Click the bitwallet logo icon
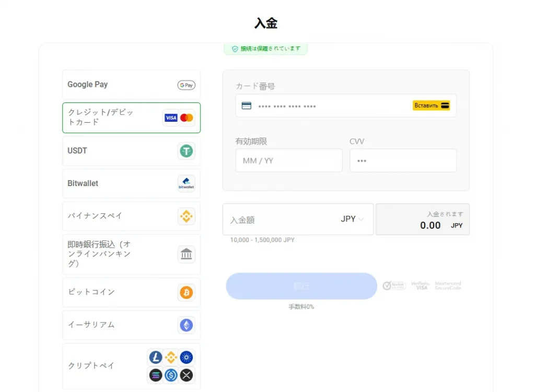Image resolution: width=535 pixels, height=392 pixels. [x=187, y=183]
